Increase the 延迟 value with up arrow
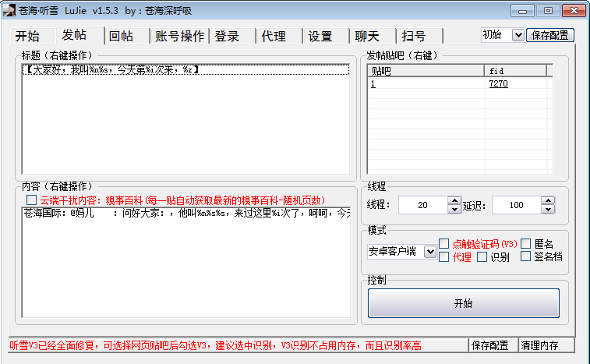 coord(548,200)
